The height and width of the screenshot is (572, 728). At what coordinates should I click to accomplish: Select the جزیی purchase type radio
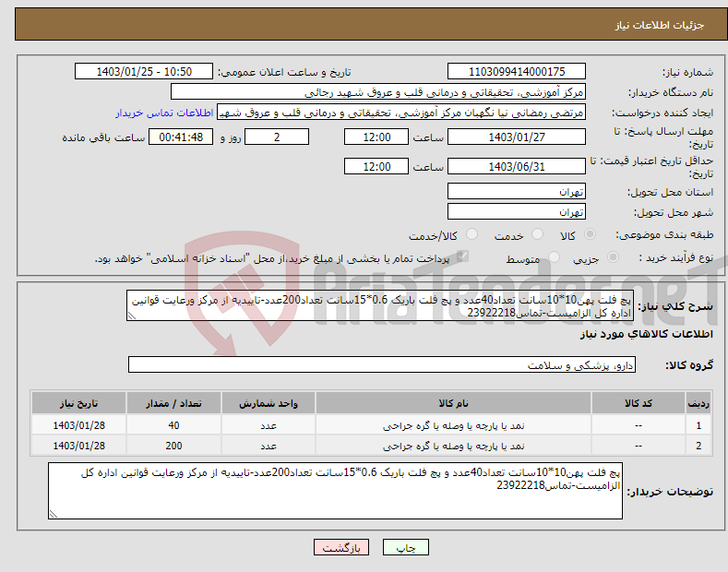(x=613, y=257)
